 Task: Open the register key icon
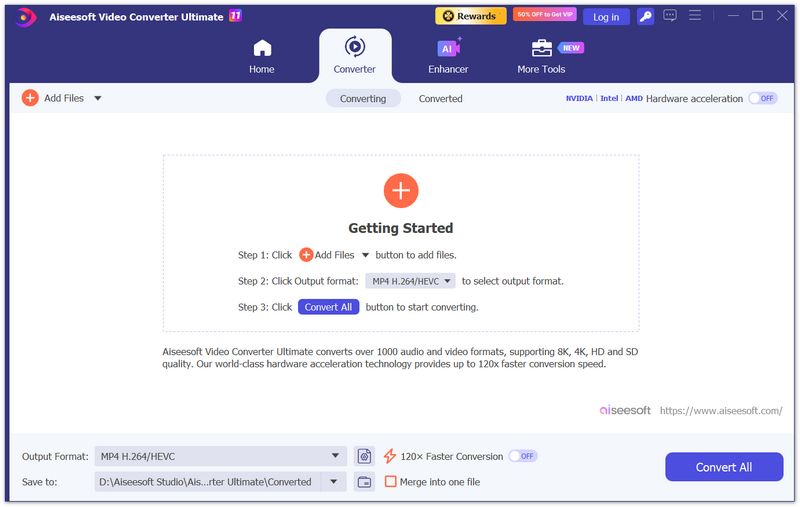pyautogui.click(x=645, y=17)
